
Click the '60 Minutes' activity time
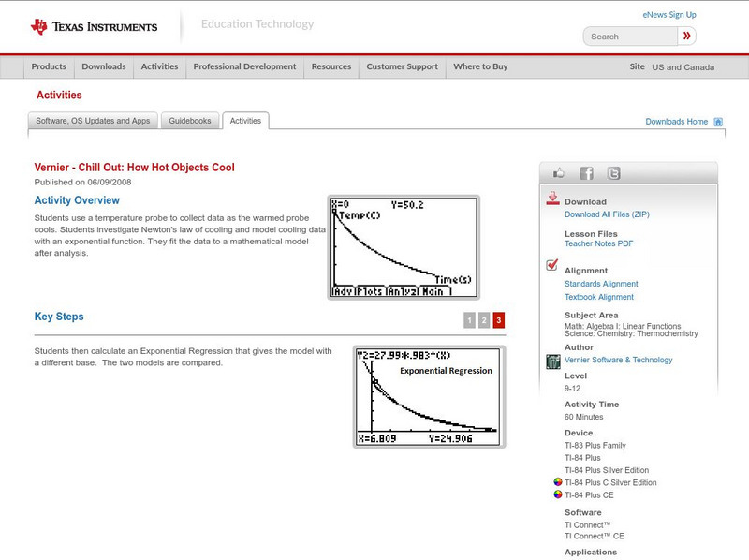pyautogui.click(x=583, y=417)
